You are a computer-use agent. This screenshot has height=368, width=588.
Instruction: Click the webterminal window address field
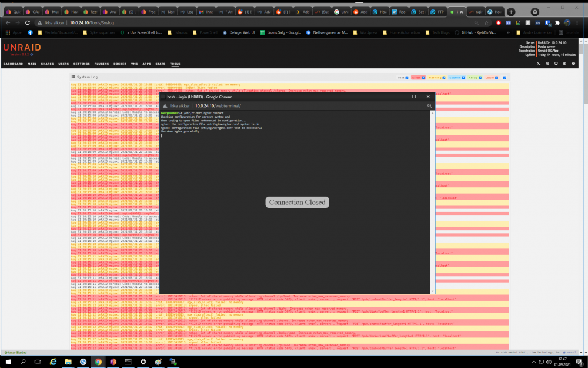pyautogui.click(x=218, y=106)
